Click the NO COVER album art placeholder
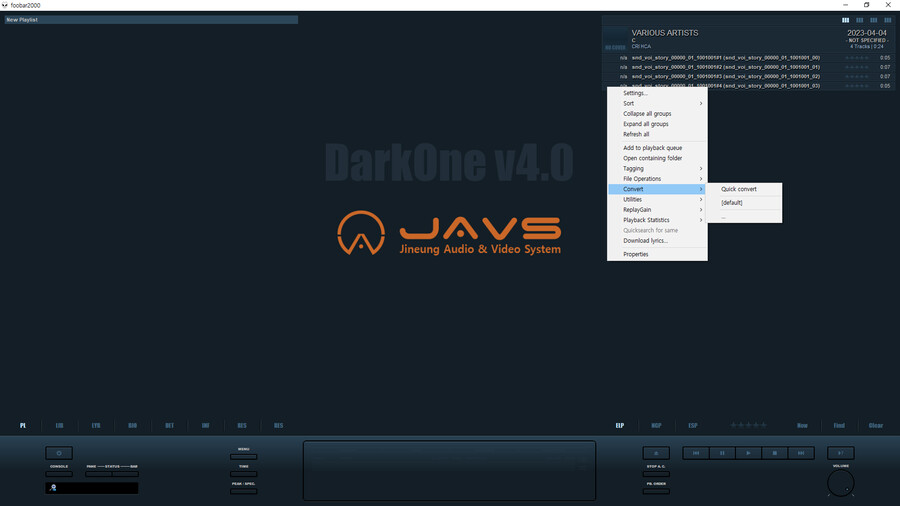The image size is (900, 506). click(x=615, y=40)
